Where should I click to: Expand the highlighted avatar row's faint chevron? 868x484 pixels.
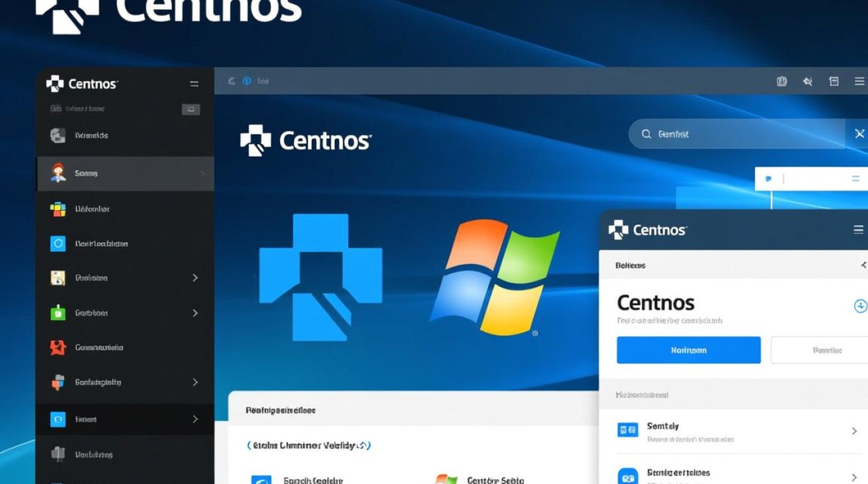[202, 174]
